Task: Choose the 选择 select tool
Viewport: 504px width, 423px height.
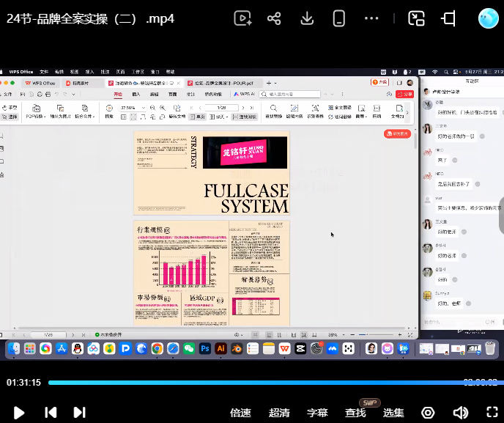Action: click(x=10, y=117)
